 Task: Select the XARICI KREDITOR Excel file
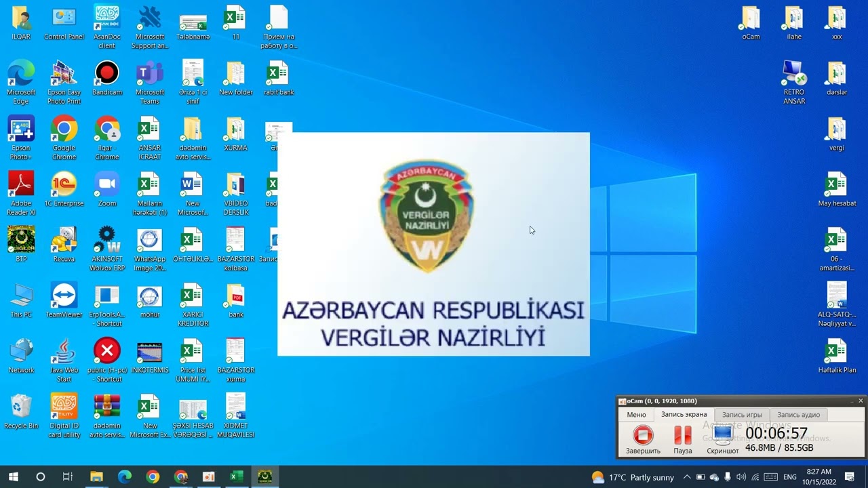point(193,305)
